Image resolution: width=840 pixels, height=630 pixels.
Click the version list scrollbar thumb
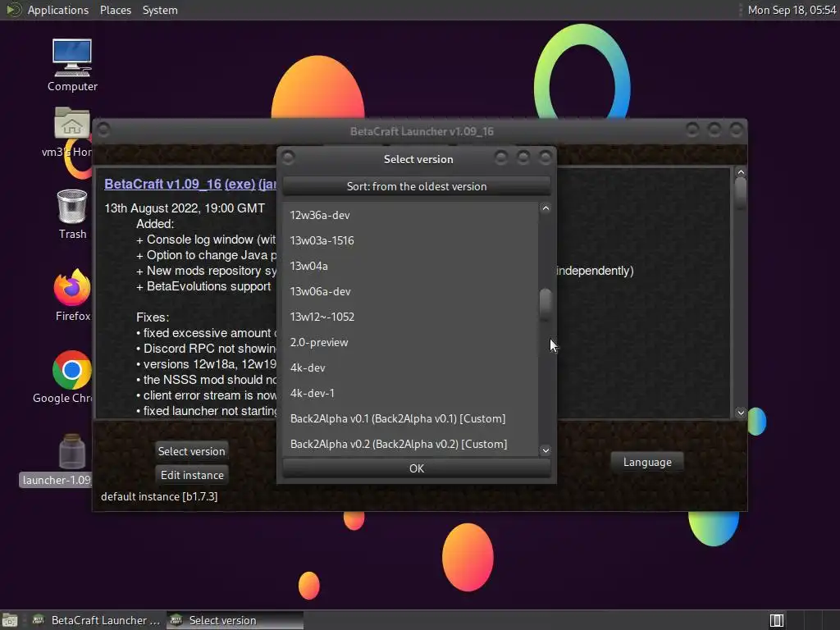point(546,304)
